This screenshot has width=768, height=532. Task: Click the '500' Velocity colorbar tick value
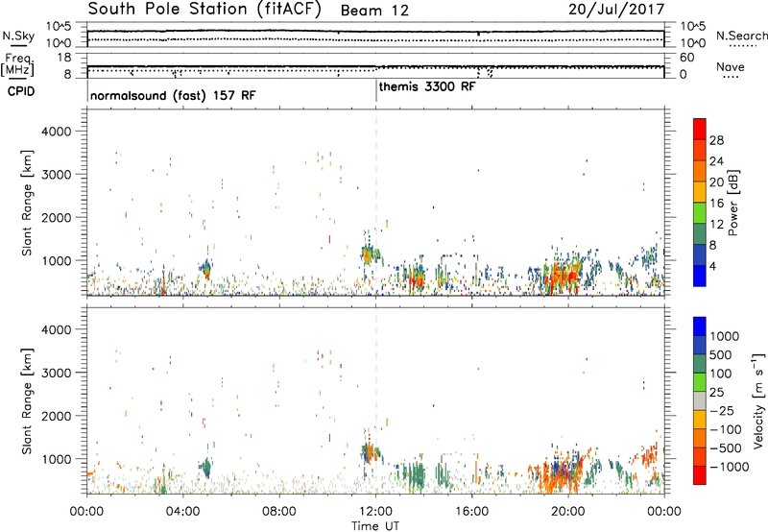click(721, 354)
